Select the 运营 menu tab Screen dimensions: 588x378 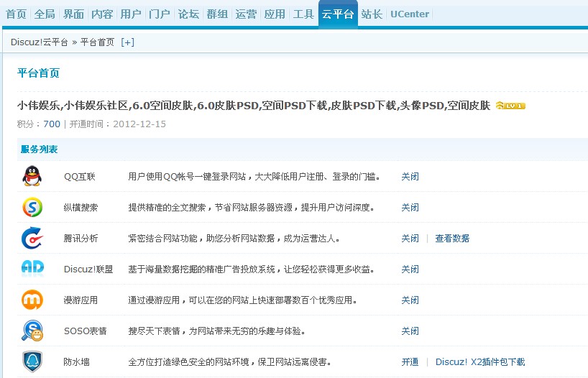[246, 14]
